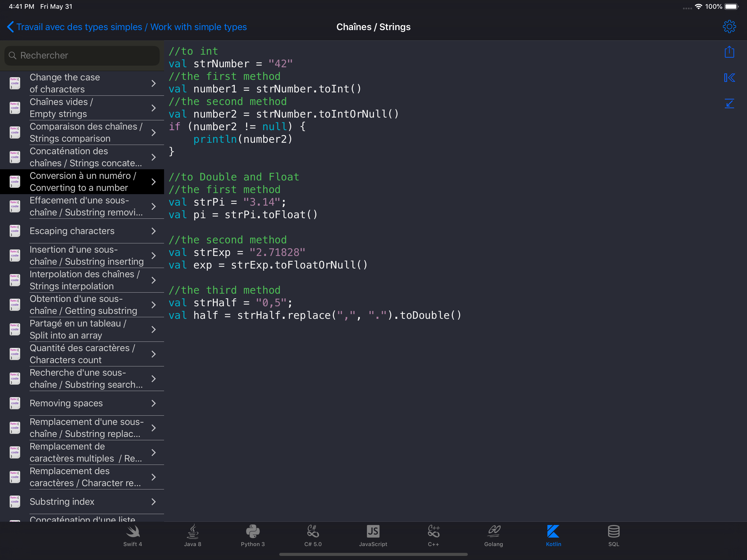Tap the share icon
This screenshot has width=747, height=560.
729,52
